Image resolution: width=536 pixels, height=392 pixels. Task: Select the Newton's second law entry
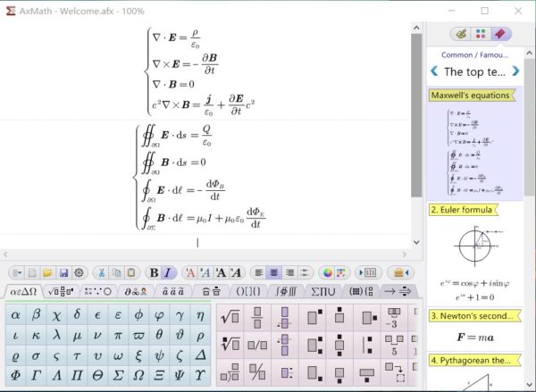point(470,316)
